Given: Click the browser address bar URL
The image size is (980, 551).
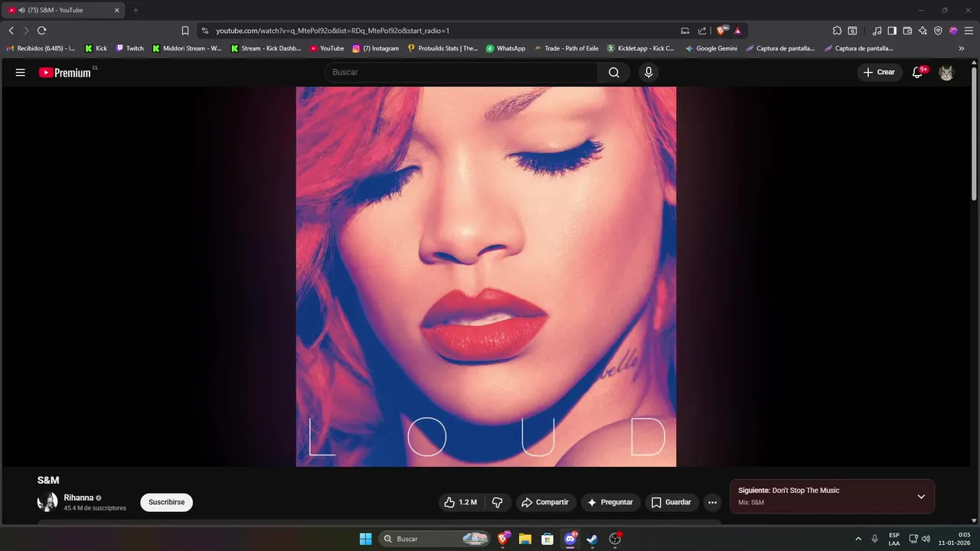Looking at the screenshot, I should point(332,31).
